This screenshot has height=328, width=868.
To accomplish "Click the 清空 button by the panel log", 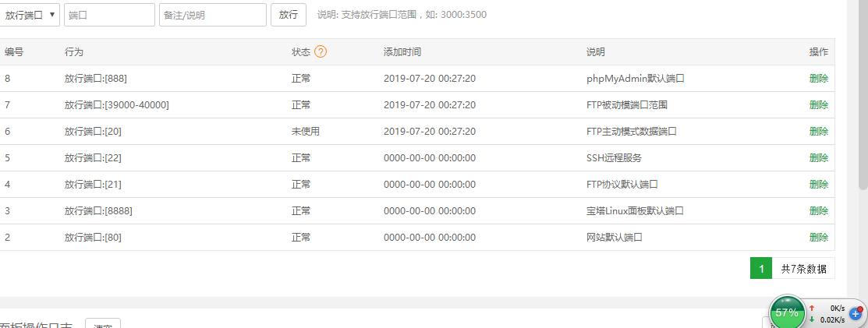I will (102, 325).
